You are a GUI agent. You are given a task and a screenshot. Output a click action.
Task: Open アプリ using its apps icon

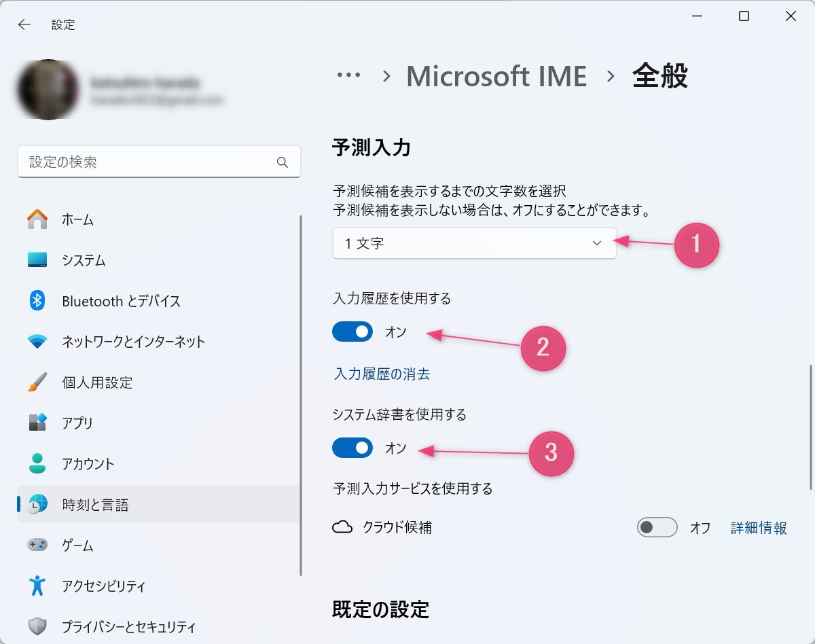37,423
